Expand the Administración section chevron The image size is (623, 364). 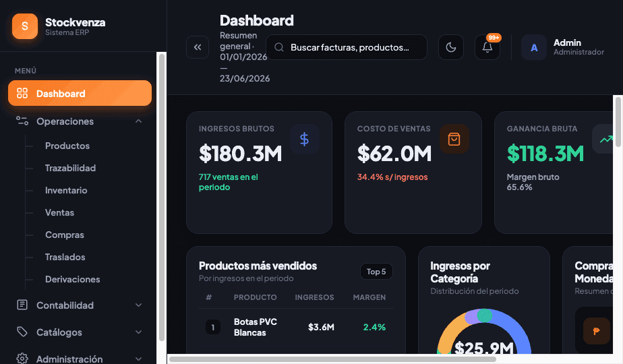138,359
